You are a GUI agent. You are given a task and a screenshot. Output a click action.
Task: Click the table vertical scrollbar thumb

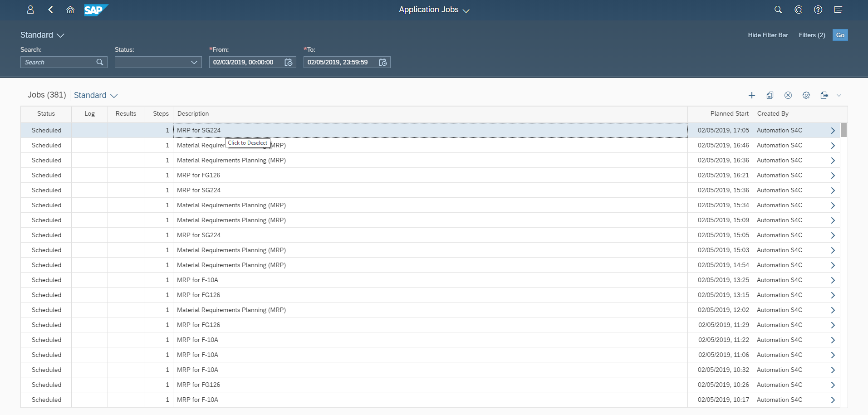pos(844,130)
